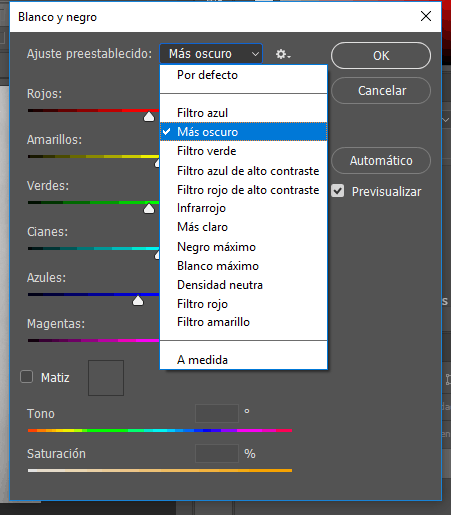
Task: Click the Azules slider handle
Action: [138, 300]
